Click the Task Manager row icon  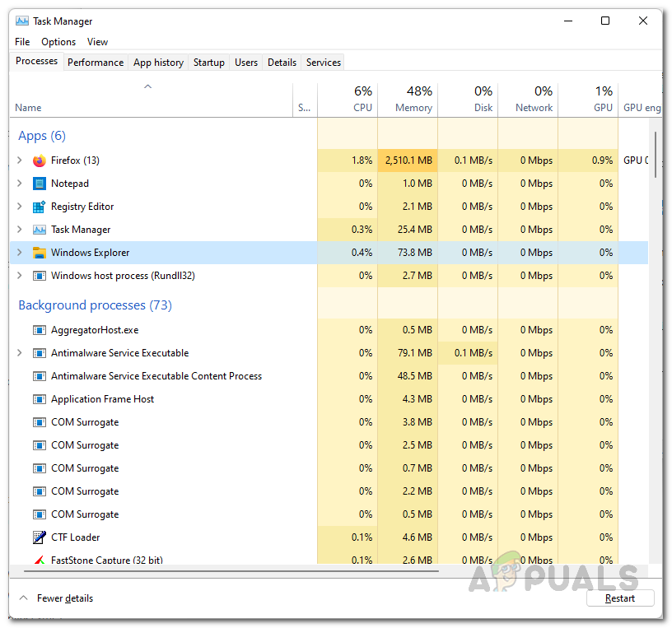click(x=39, y=230)
